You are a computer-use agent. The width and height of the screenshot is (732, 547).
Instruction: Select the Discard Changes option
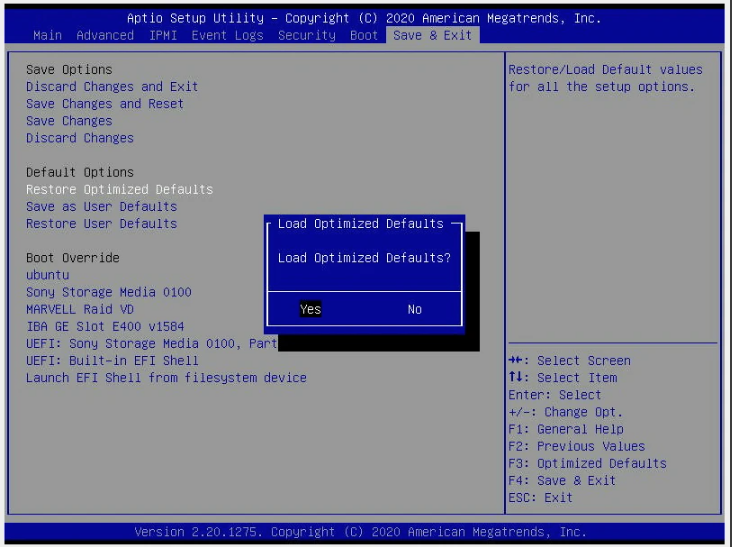[80, 138]
